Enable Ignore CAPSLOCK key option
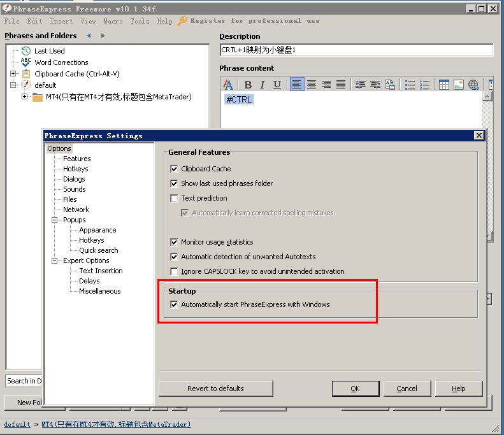This screenshot has width=504, height=435. (x=174, y=271)
